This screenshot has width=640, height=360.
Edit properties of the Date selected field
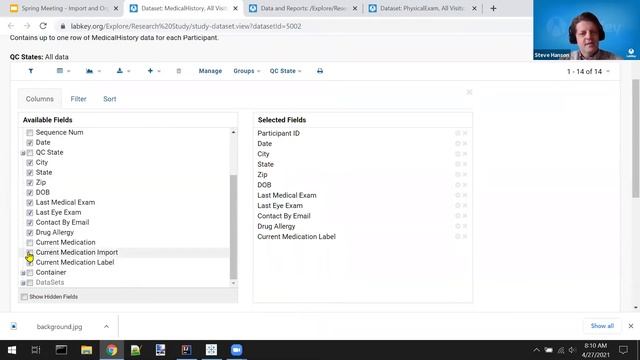458,144
